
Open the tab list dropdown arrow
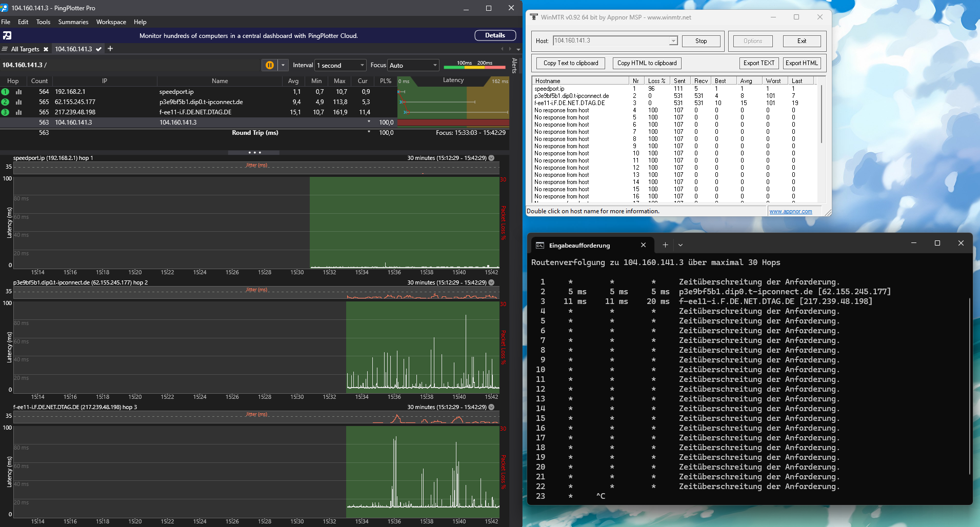tap(518, 49)
